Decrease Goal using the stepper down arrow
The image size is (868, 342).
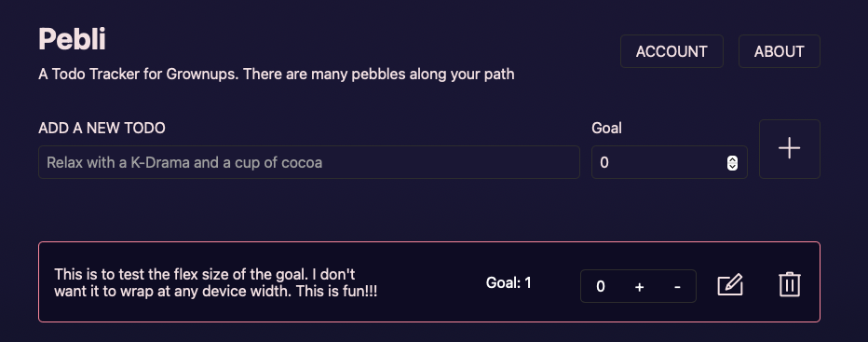pos(732,166)
